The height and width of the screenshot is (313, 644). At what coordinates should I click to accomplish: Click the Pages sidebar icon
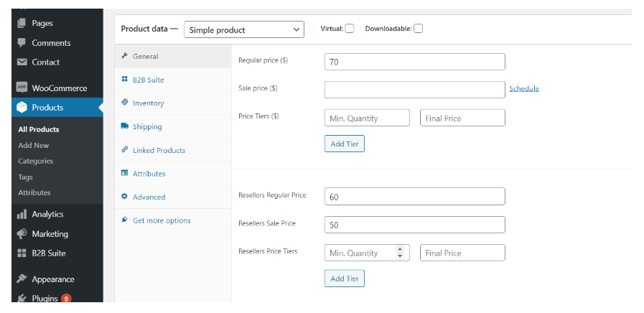22,23
